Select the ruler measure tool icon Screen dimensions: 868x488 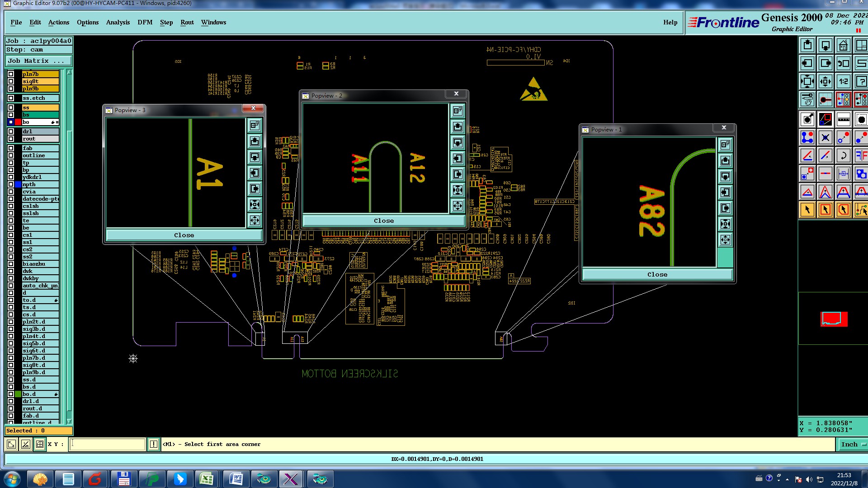(x=843, y=119)
